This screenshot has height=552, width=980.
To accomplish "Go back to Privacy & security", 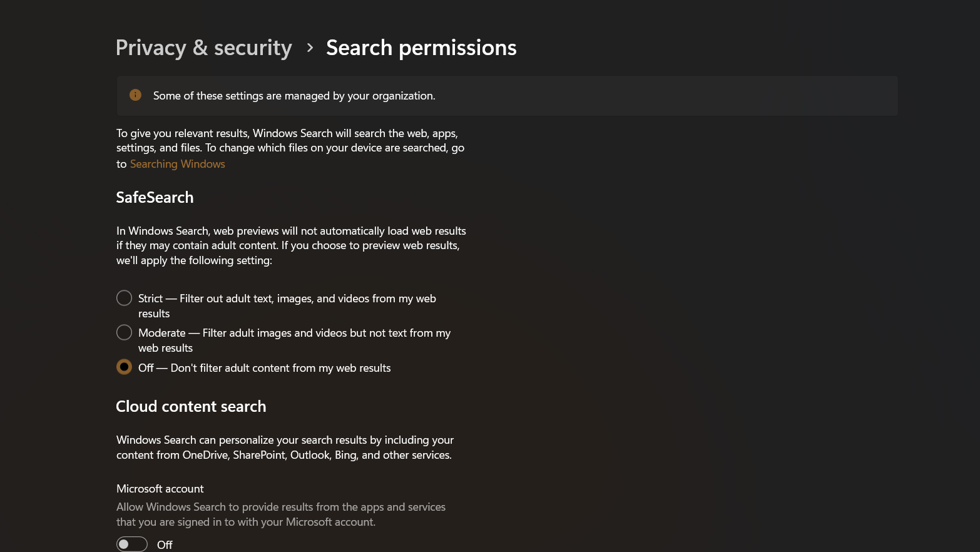I will (x=203, y=48).
